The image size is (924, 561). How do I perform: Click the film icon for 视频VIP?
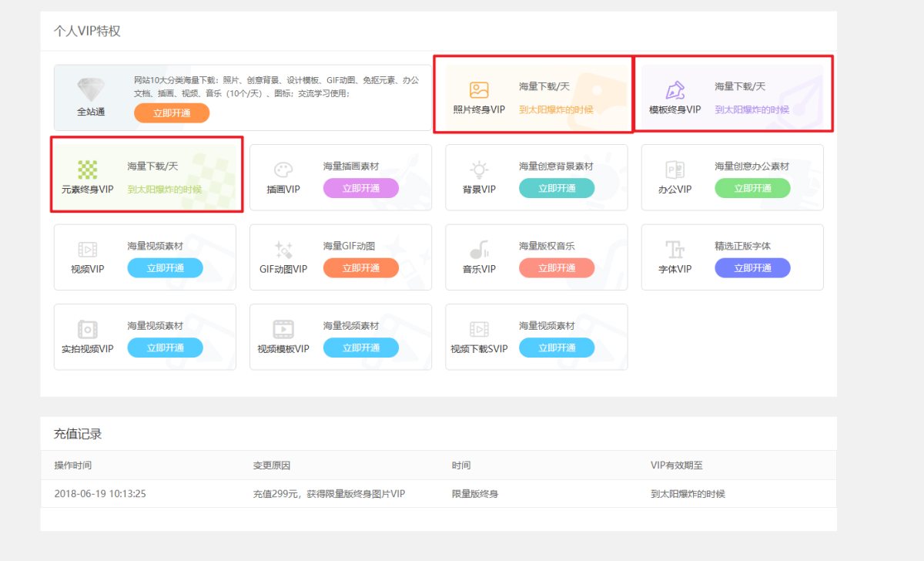point(87,250)
